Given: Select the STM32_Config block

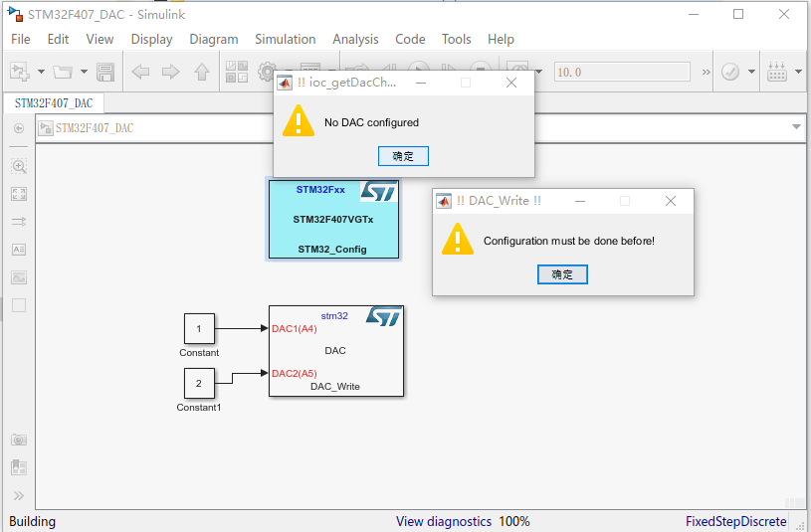Looking at the screenshot, I should point(333,219).
